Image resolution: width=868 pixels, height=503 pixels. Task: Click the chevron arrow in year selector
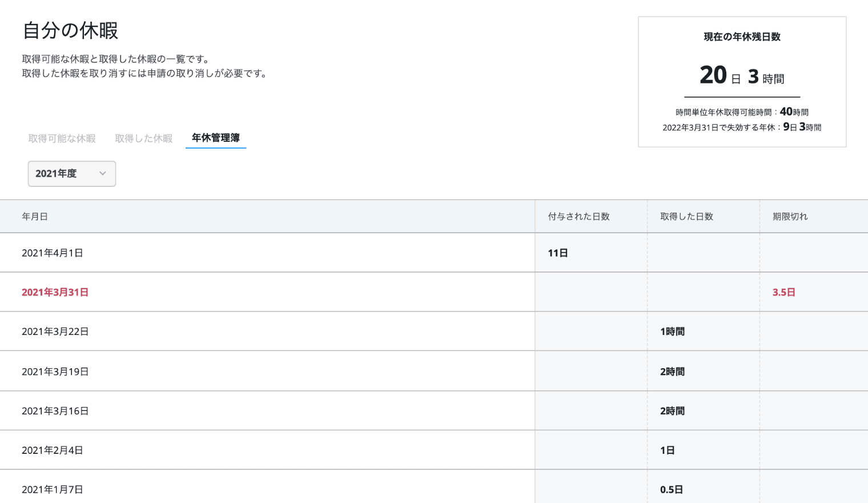click(x=103, y=174)
